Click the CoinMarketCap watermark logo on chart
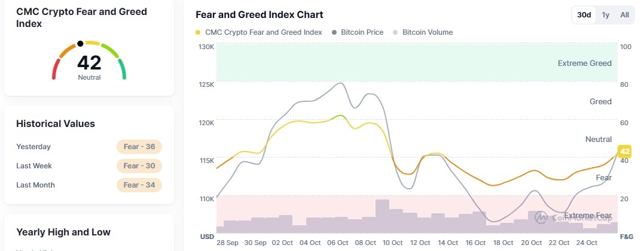This screenshot has width=644, height=251. [542, 217]
